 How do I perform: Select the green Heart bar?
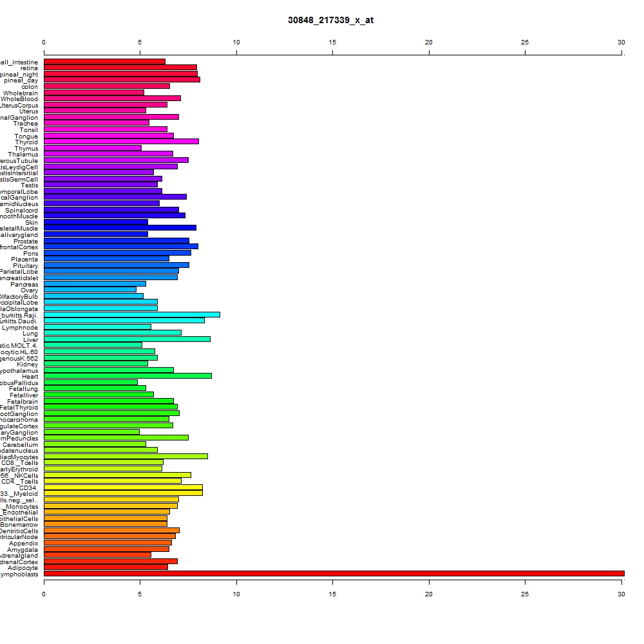pos(128,376)
